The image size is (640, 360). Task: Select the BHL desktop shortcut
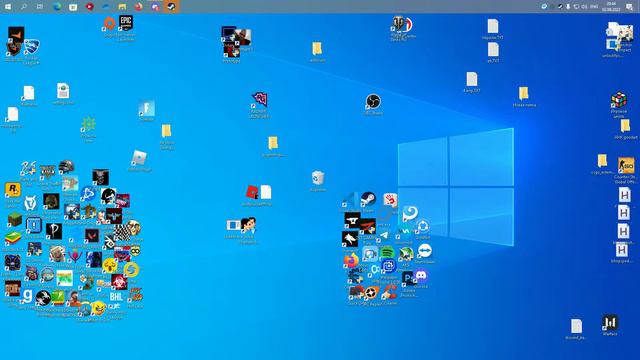coord(116,297)
